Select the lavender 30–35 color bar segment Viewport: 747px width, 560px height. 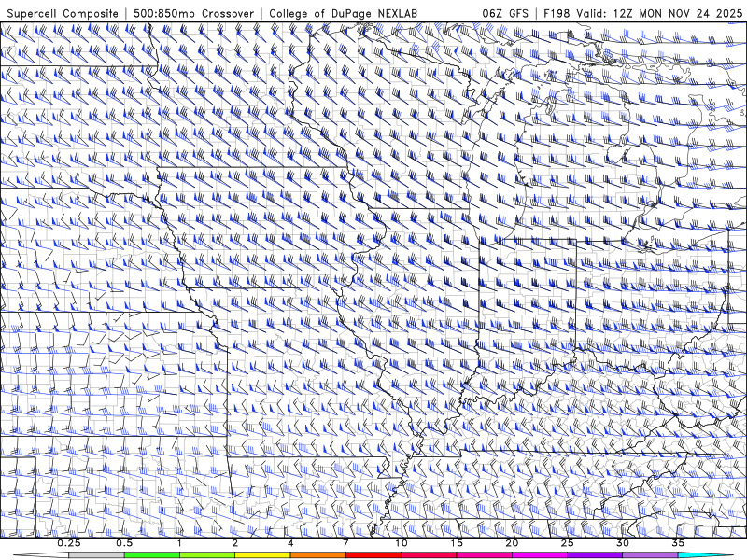(650, 555)
